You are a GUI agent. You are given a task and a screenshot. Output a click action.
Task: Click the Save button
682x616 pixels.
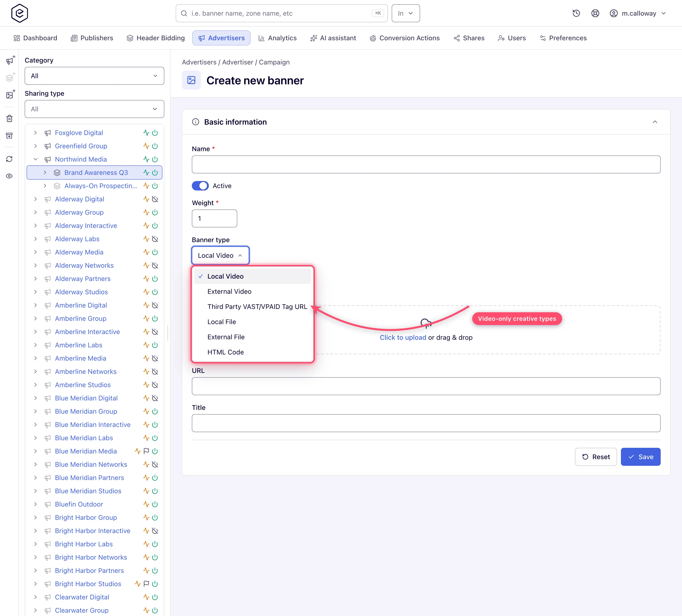tap(640, 457)
